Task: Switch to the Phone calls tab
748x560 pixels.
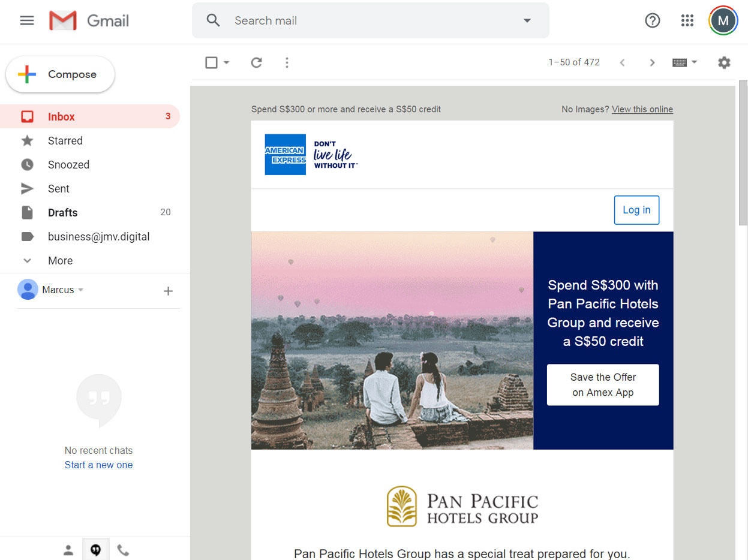Action: pyautogui.click(x=123, y=549)
